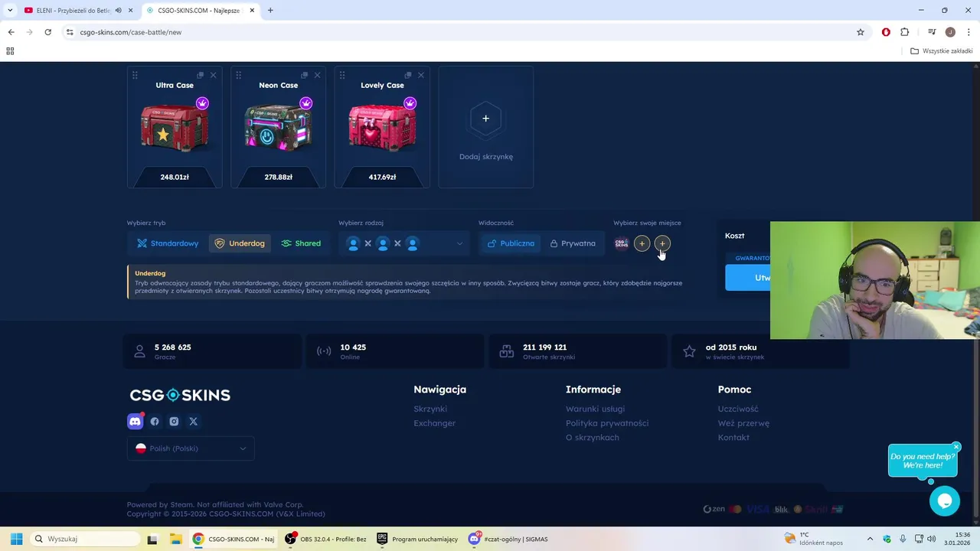This screenshot has height=551, width=980.
Task: Open the Ultra Case chest image
Action: pos(175,128)
